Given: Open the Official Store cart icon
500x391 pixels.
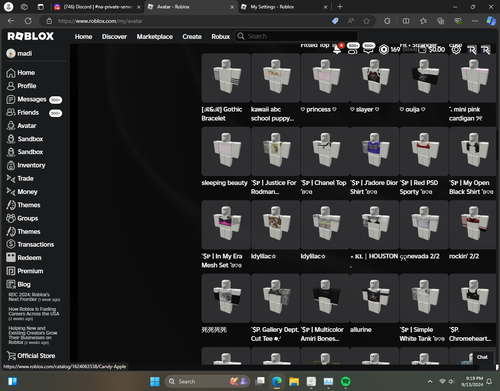Looking at the screenshot, I should (11, 356).
